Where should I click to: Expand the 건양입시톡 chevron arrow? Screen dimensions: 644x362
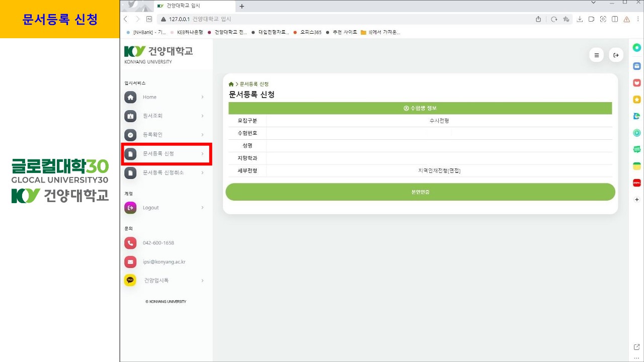(202, 280)
